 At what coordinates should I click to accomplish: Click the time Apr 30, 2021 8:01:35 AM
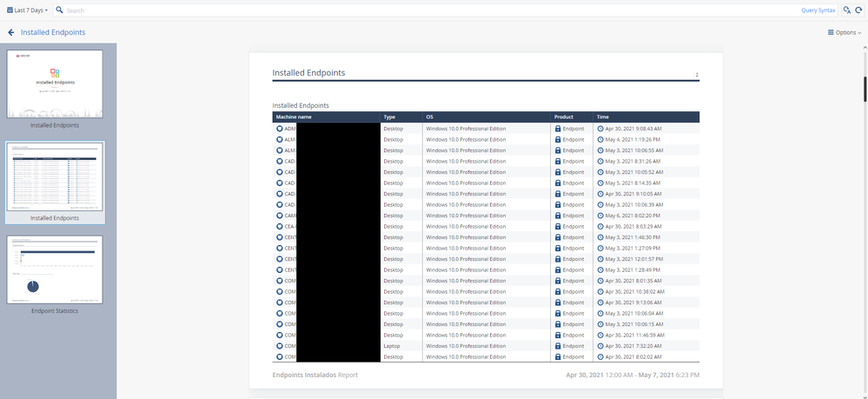[x=633, y=281]
